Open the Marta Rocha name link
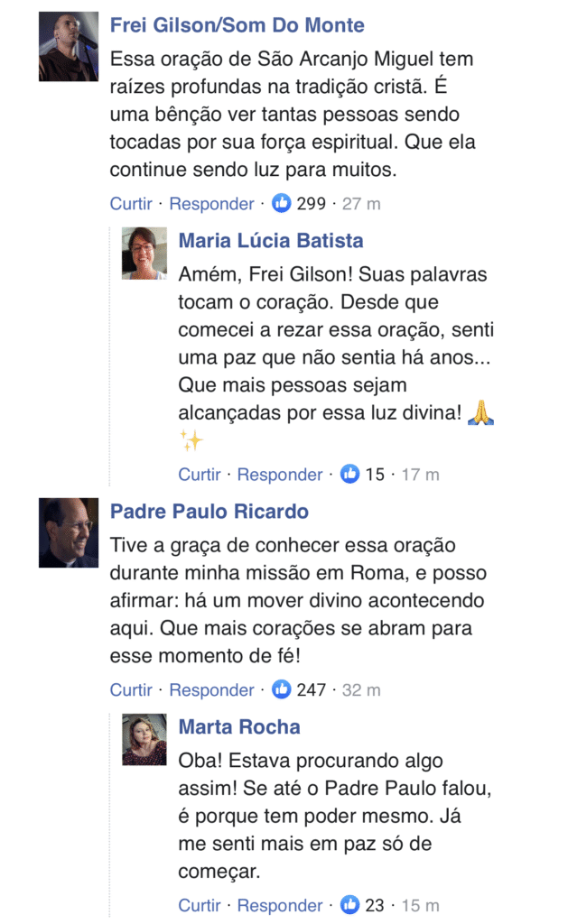Image resolution: width=568 pixels, height=924 pixels. click(x=239, y=727)
